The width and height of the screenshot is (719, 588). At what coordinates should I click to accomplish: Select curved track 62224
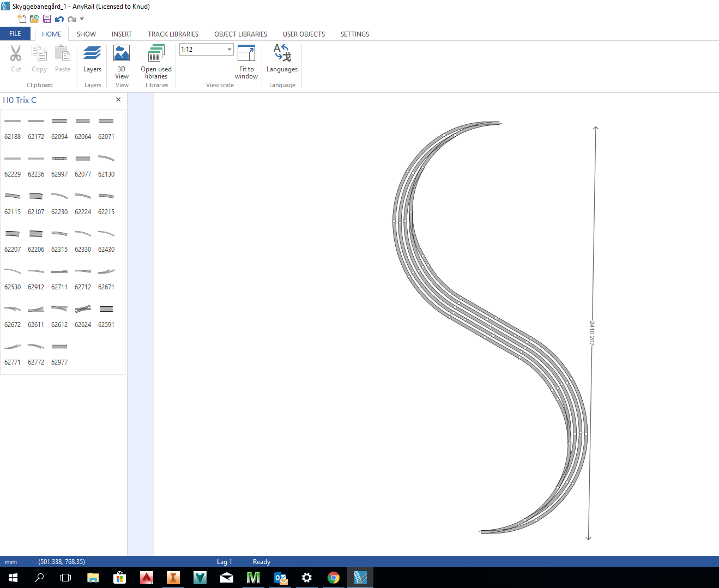[x=83, y=203]
